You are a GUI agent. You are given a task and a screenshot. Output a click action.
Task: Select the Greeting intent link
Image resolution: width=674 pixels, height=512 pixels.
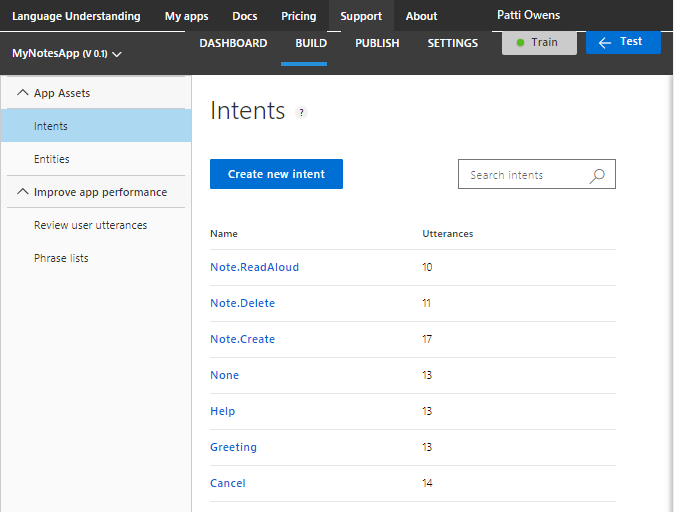pos(233,447)
